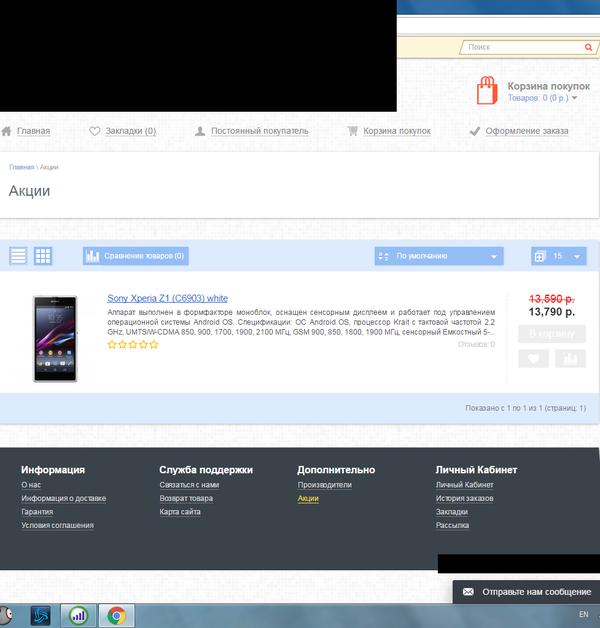Open 'Sony Xperia Z1 (C6903) white' product link

click(167, 298)
